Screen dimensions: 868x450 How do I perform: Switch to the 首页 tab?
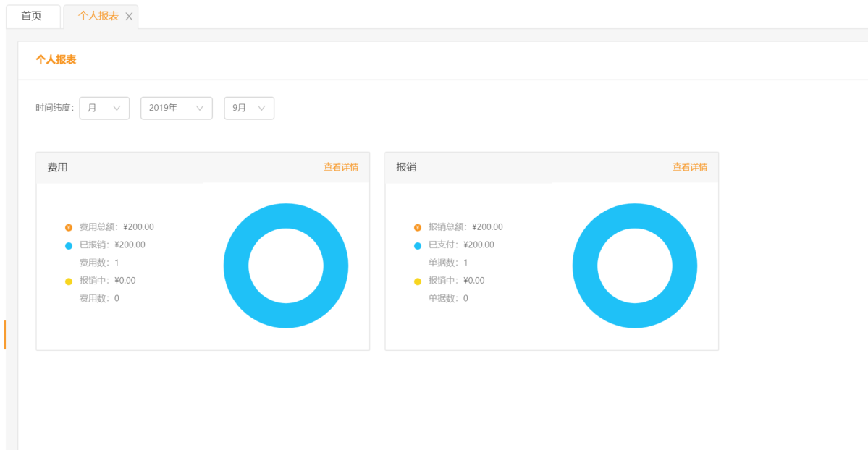click(32, 16)
